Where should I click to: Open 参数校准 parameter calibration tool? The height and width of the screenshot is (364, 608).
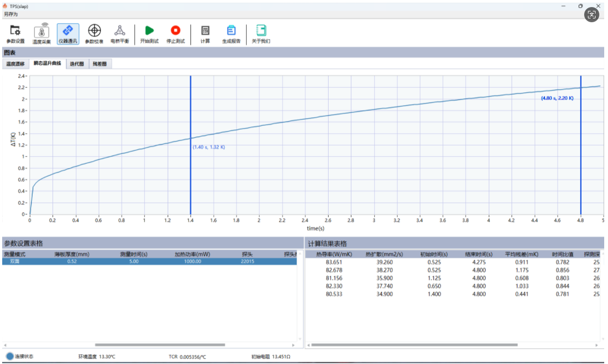[x=94, y=34]
